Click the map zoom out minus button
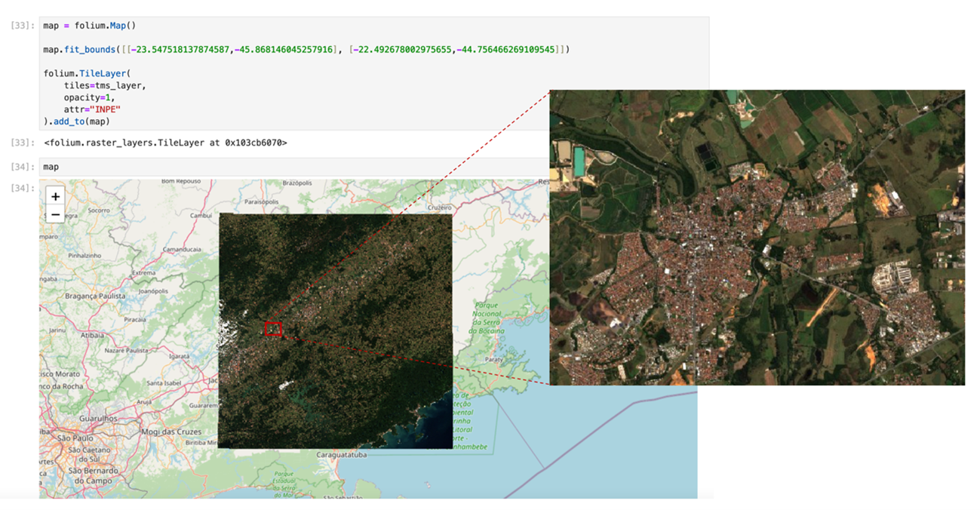This screenshot has height=510, width=980. (55, 215)
